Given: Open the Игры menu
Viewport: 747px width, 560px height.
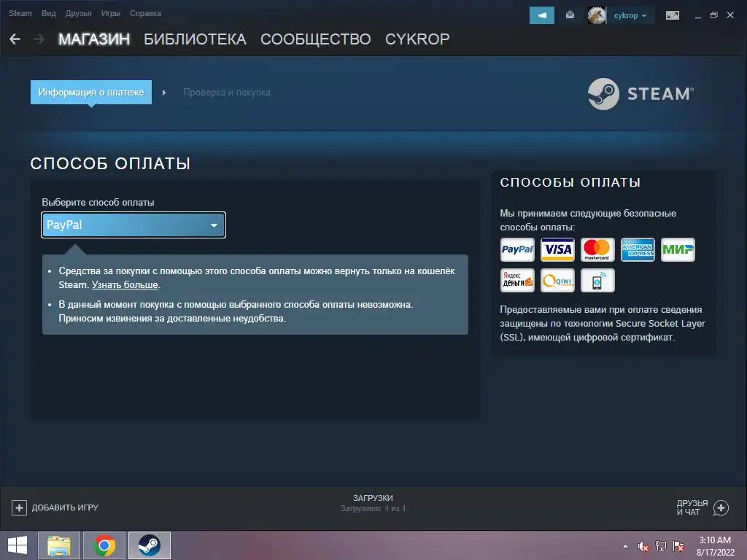Looking at the screenshot, I should click(x=111, y=13).
